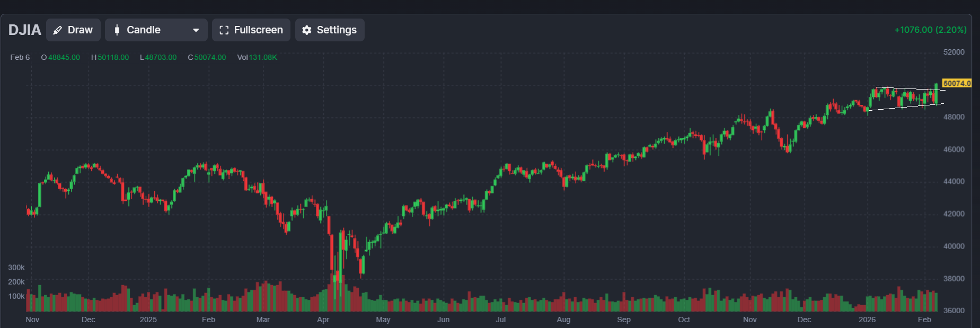Click the Apr label on the time axis
The image size is (980, 328).
coord(323,320)
